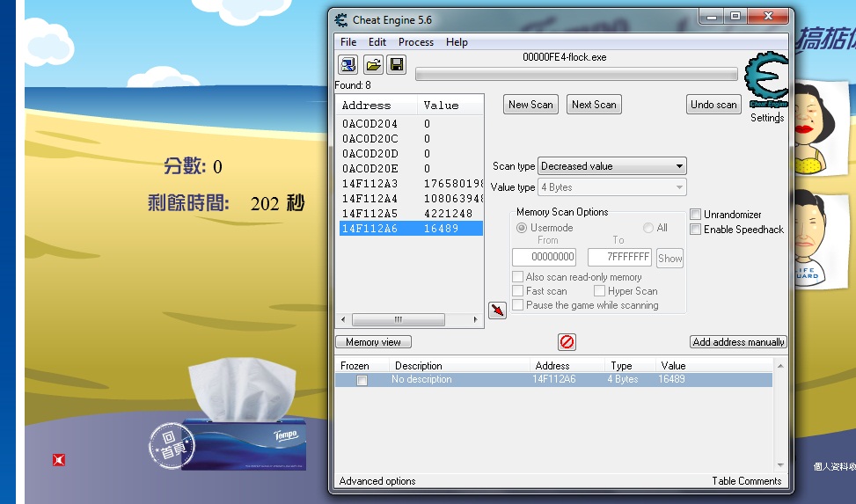
Task: Click the From address field 00000000
Action: point(545,257)
